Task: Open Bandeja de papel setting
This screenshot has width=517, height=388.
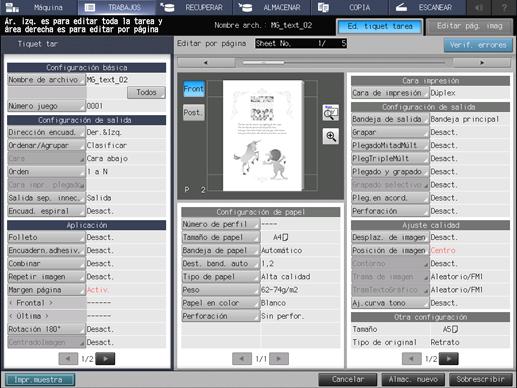Action: (221, 250)
